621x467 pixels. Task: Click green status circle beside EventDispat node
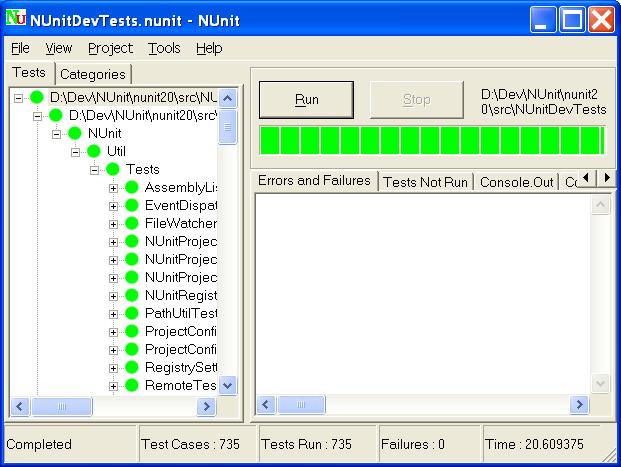point(131,206)
